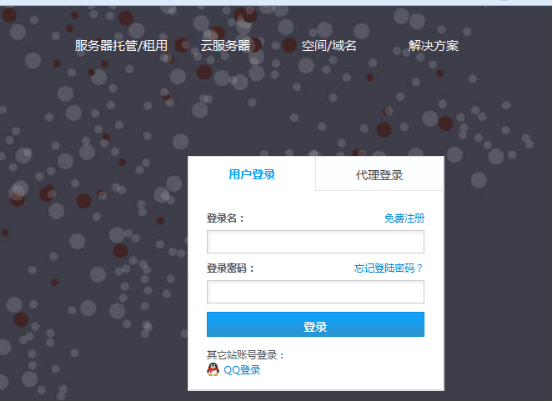This screenshot has height=402, width=553.
Task: Switch to 用户登录 tab
Action: click(x=252, y=174)
